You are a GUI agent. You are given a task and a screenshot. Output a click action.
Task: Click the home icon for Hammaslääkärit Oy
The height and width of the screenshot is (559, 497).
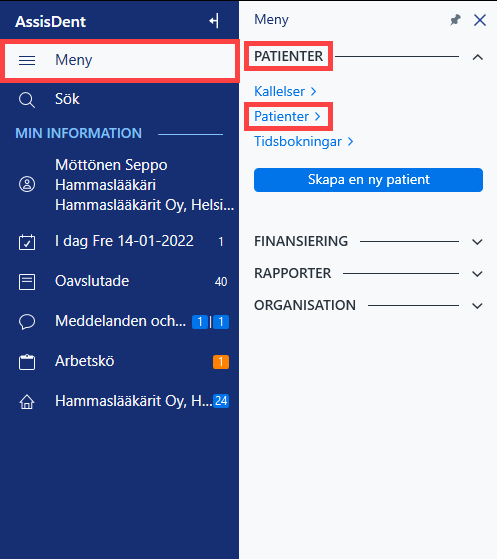coord(27,402)
